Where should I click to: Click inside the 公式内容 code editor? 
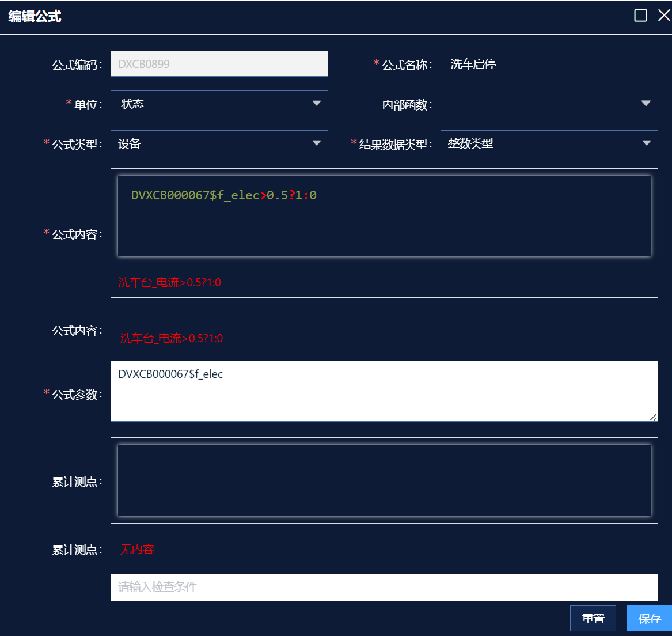coord(384,216)
